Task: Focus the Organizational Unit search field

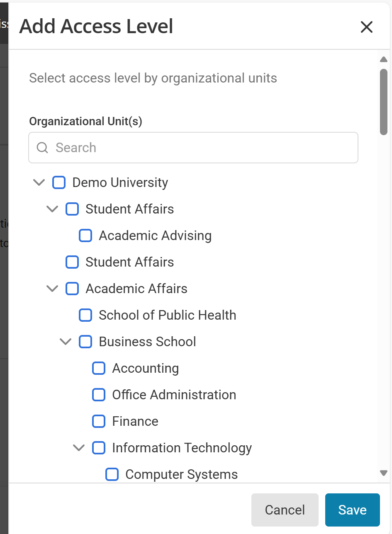Action: 199,148
